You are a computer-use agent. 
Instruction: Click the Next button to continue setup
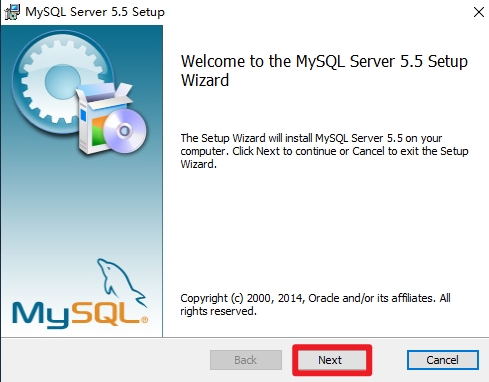coord(332,360)
